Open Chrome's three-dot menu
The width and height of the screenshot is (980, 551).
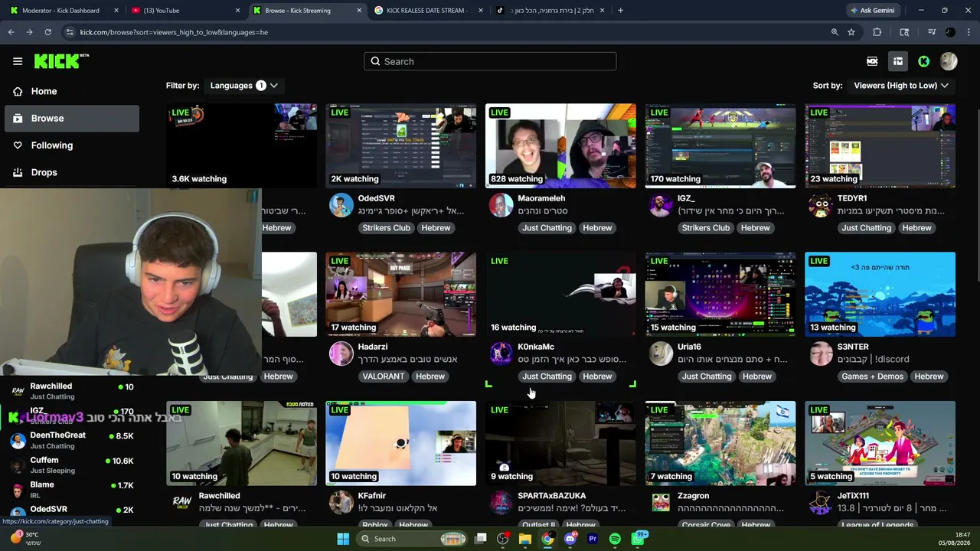969,32
